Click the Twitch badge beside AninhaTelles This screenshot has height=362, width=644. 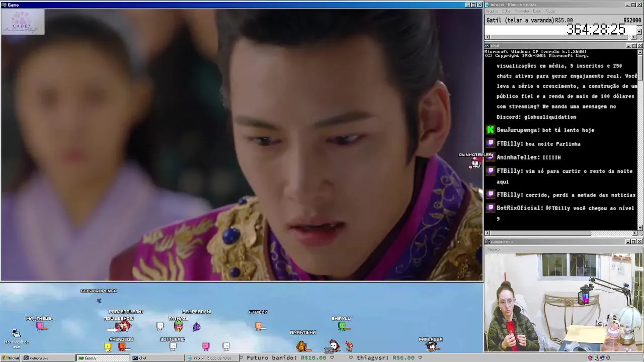pyautogui.click(x=491, y=157)
